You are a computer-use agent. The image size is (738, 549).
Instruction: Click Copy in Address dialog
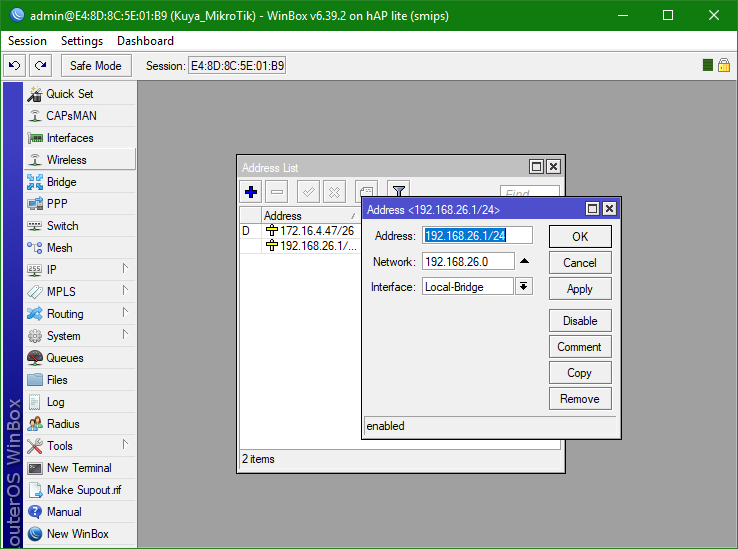click(580, 372)
